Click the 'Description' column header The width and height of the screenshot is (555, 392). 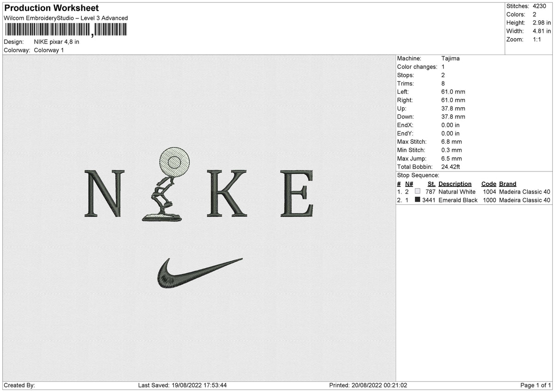[x=455, y=184]
